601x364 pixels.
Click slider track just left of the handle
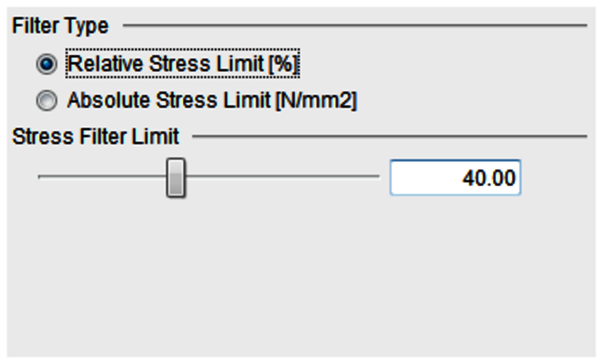click(150, 177)
